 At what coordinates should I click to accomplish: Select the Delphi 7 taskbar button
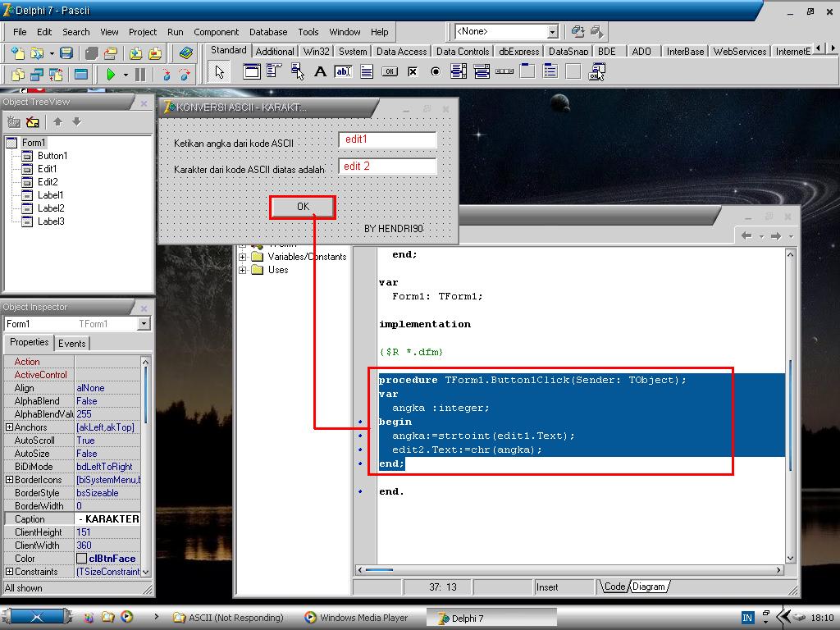pyautogui.click(x=491, y=616)
